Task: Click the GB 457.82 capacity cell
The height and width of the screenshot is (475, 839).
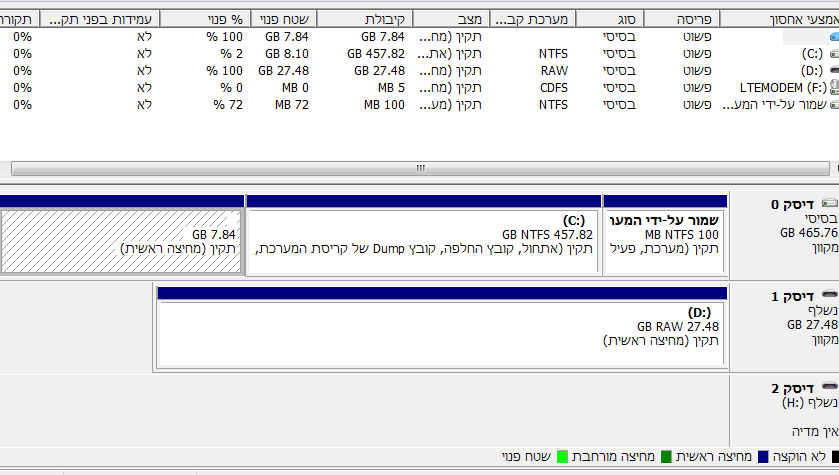Action: point(376,54)
